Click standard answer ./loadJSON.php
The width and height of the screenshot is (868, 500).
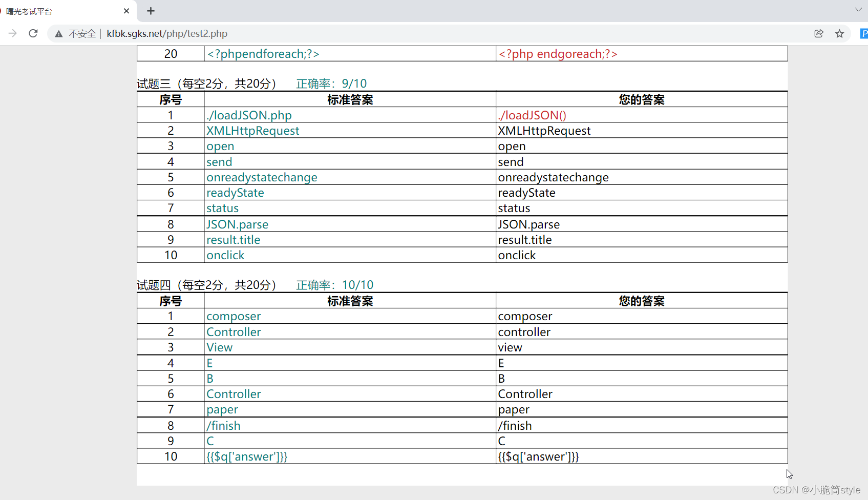(x=249, y=115)
